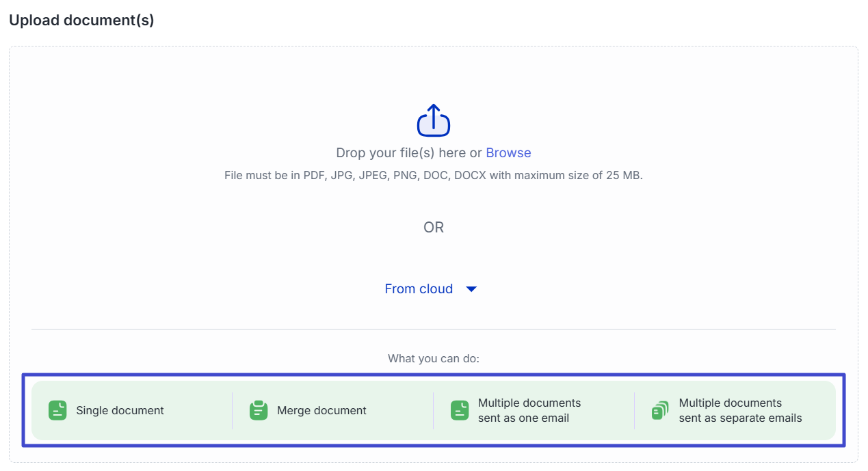
Task: Click the empty area above the upload icon
Action: (434, 74)
